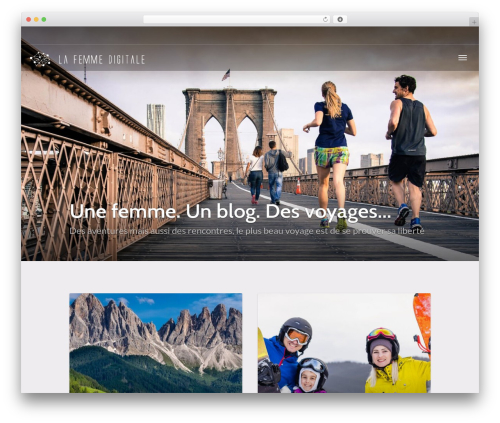500x423 pixels.
Task: Open the LA FEMME DIGITALE site title link
Action: point(102,60)
